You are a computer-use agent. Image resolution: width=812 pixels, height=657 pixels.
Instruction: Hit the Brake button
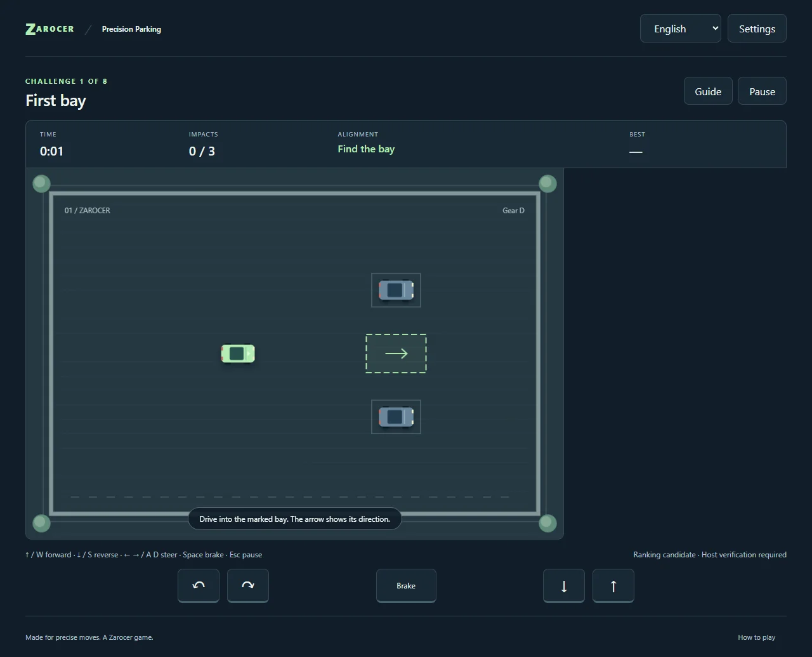coord(406,585)
